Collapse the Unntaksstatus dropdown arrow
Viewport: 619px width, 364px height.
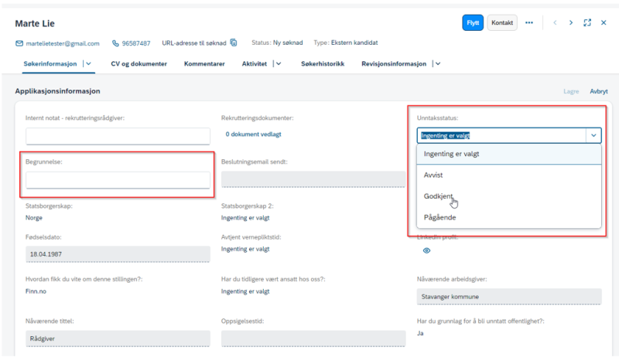(x=593, y=135)
